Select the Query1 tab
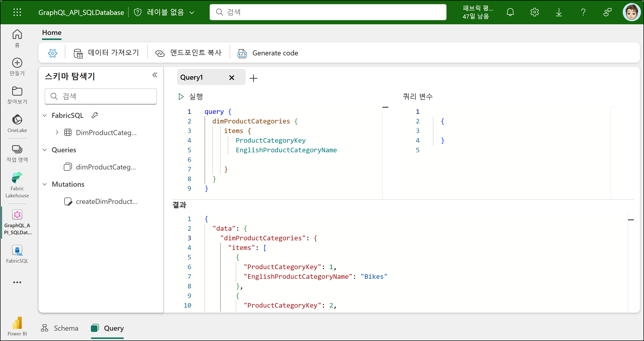 coord(192,77)
